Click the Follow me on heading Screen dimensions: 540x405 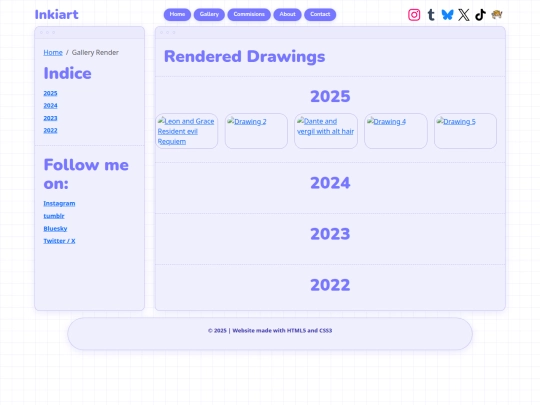coord(86,174)
